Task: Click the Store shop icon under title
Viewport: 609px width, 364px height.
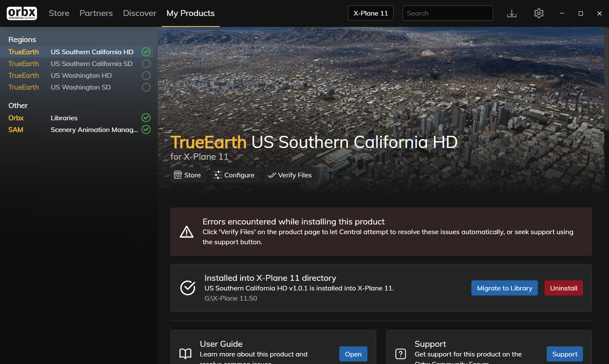Action: (178, 175)
